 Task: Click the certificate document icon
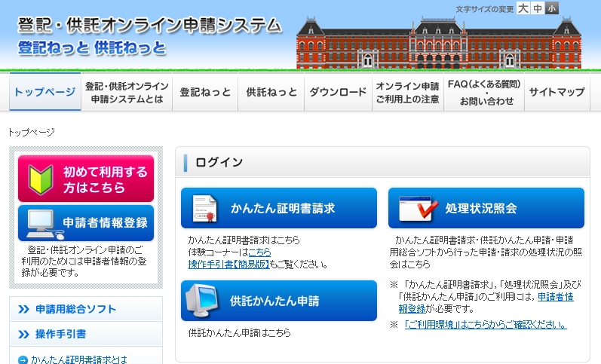204,209
